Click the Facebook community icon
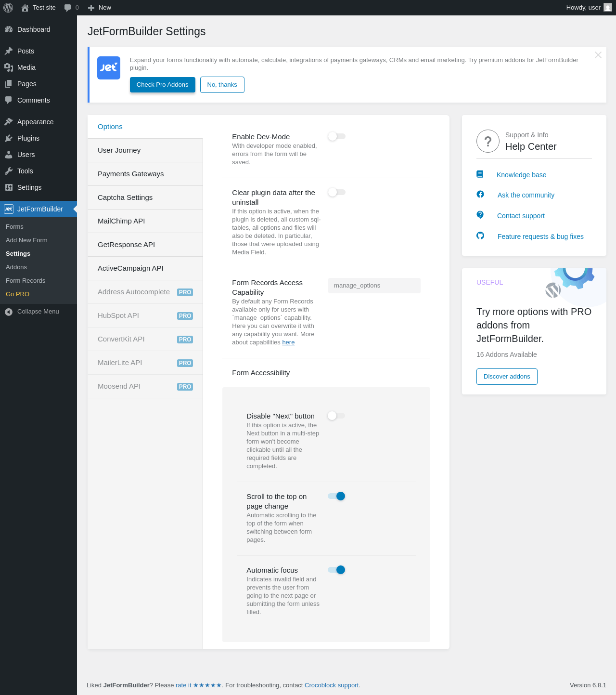Screen dimensions: 616x695 (480, 194)
